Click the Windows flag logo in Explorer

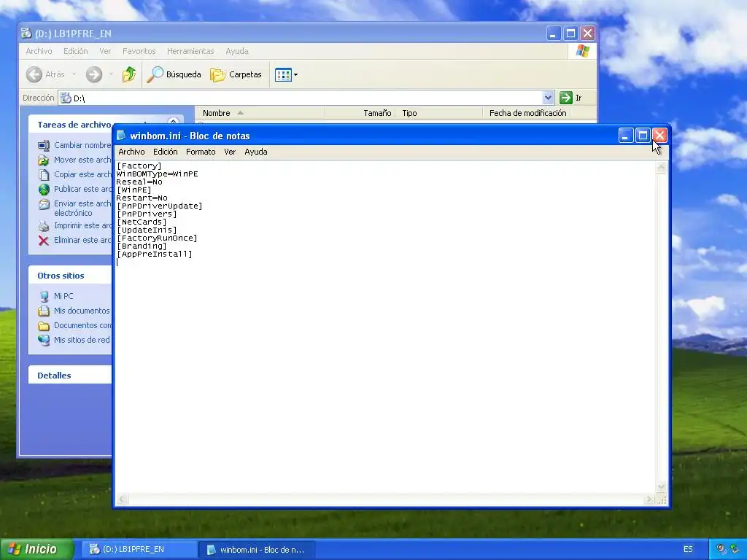pyautogui.click(x=583, y=51)
